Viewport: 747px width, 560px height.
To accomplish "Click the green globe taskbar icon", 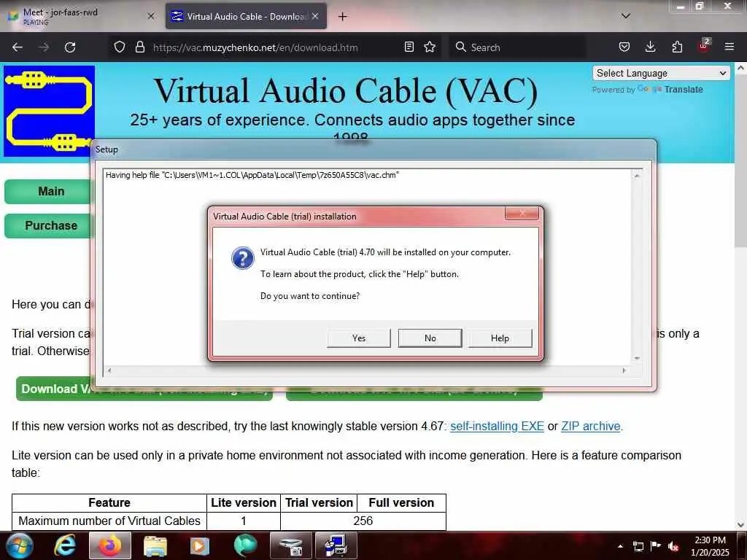I will [x=245, y=545].
